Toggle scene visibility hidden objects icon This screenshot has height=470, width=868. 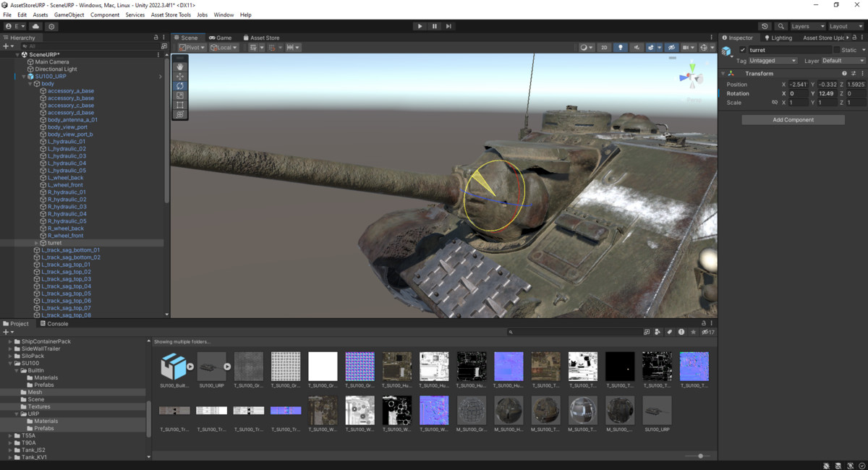pos(671,48)
